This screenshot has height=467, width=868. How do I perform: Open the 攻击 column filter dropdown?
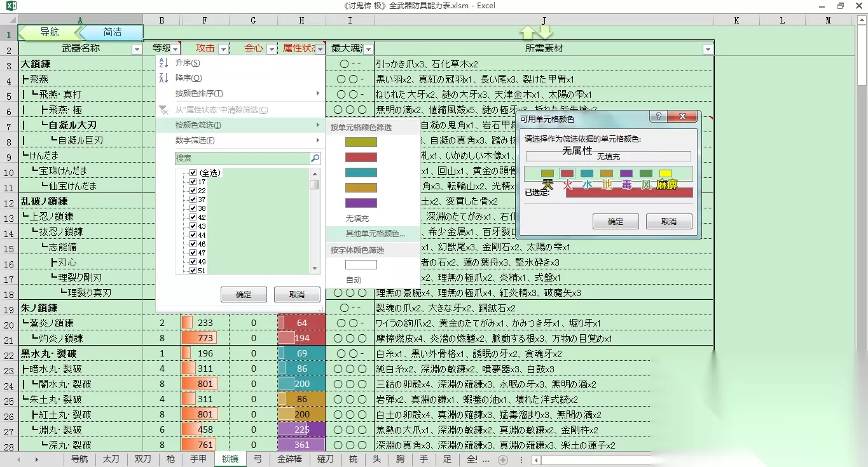click(x=223, y=49)
